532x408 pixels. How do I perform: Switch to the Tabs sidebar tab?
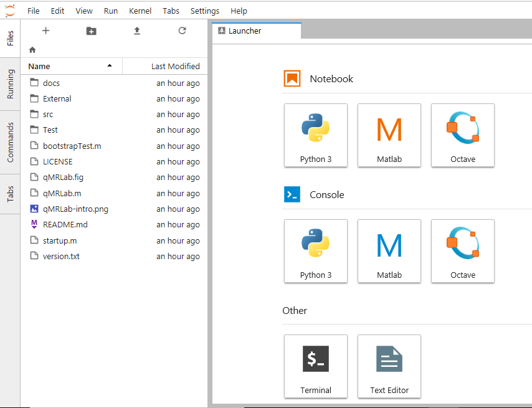coord(10,194)
